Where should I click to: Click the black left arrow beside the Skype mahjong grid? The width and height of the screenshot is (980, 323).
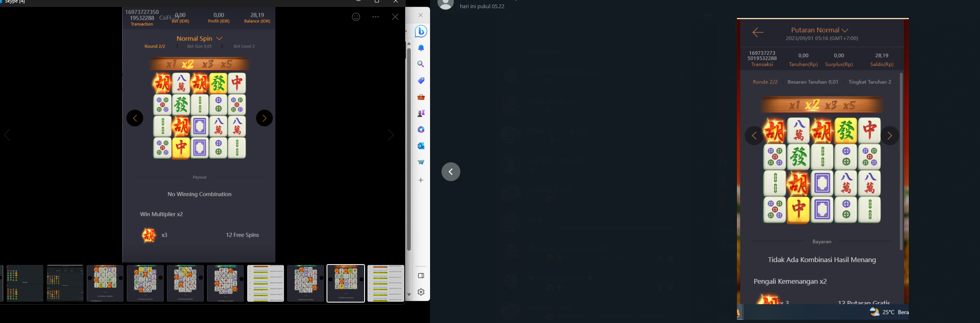pos(135,118)
